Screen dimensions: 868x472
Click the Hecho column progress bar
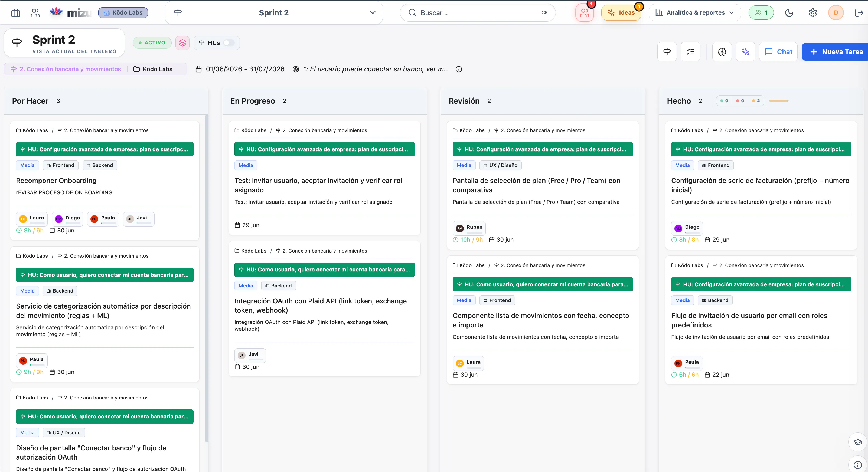tap(779, 101)
